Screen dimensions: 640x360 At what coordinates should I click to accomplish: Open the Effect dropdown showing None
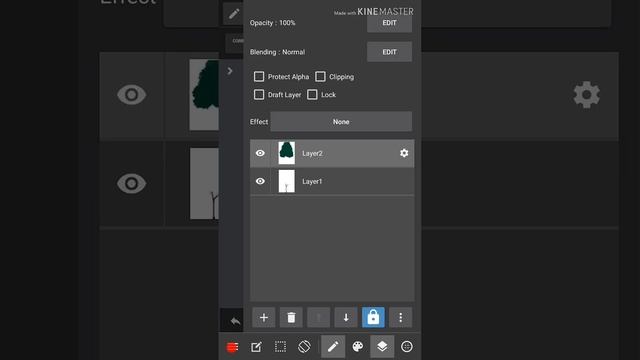341,122
